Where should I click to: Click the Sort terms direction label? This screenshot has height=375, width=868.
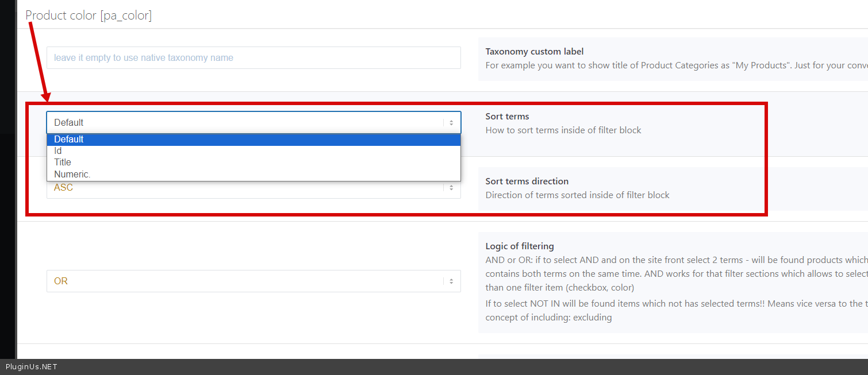[x=527, y=181]
